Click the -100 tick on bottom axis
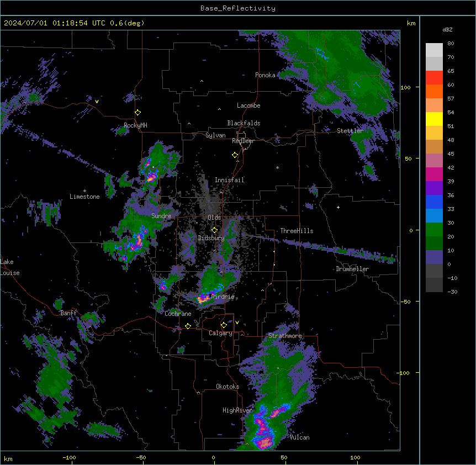This screenshot has height=465, width=476. coord(69,457)
